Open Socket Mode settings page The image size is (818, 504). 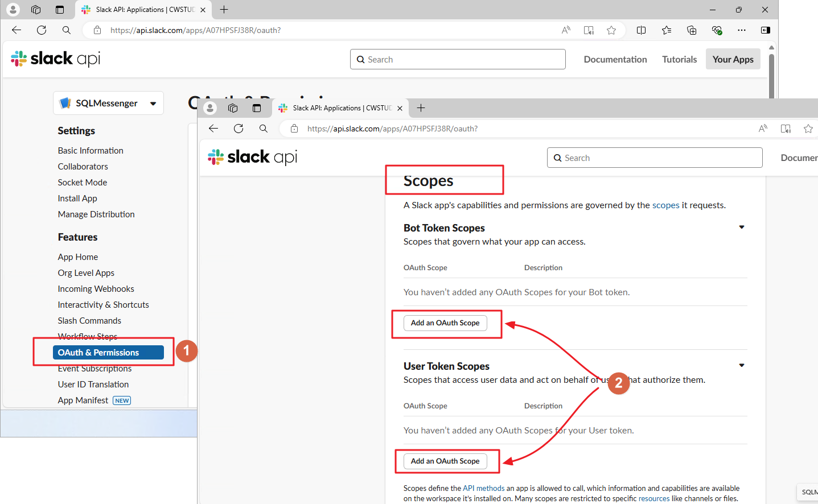[82, 183]
